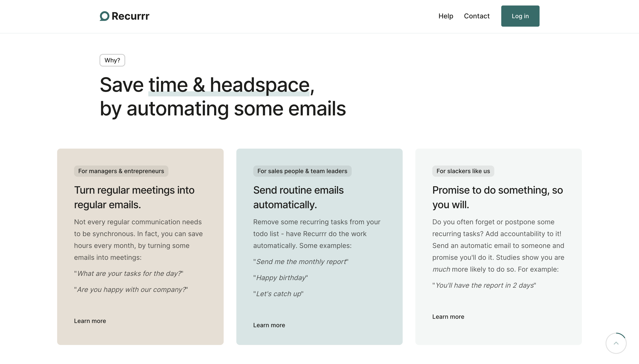This screenshot has height=364, width=639.
Task: Open the Help page
Action: [446, 16]
